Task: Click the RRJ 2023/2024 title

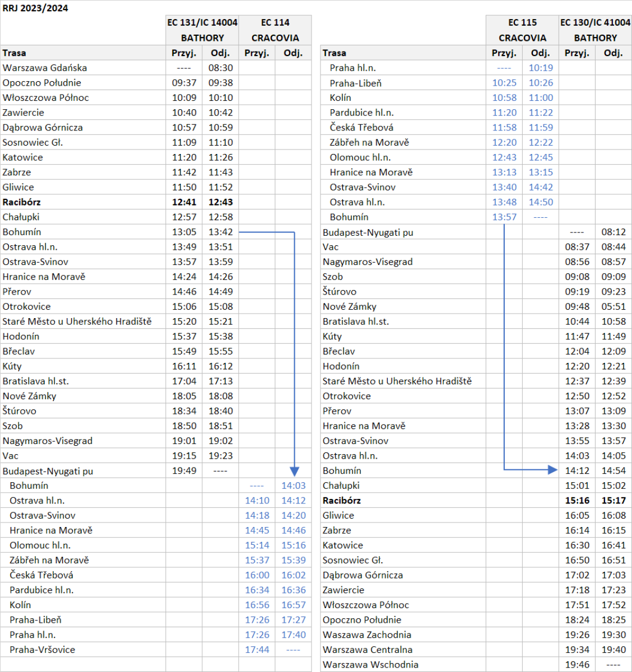Action: [35, 8]
